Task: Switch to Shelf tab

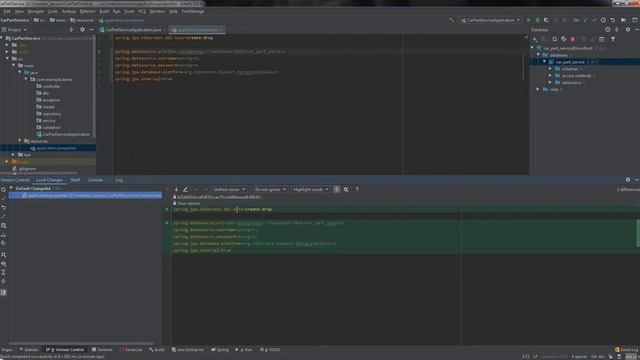Action: coord(75,180)
